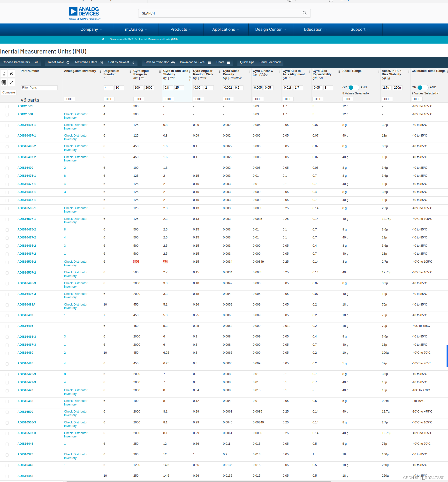Open the ADIS16497-1 part link
This screenshot has height=482, width=448.
[x=27, y=136]
